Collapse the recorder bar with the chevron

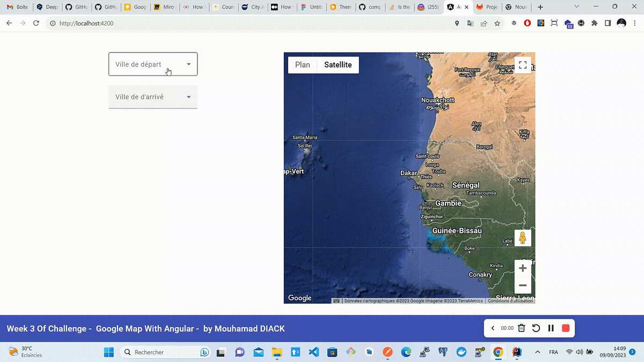pyautogui.click(x=493, y=328)
